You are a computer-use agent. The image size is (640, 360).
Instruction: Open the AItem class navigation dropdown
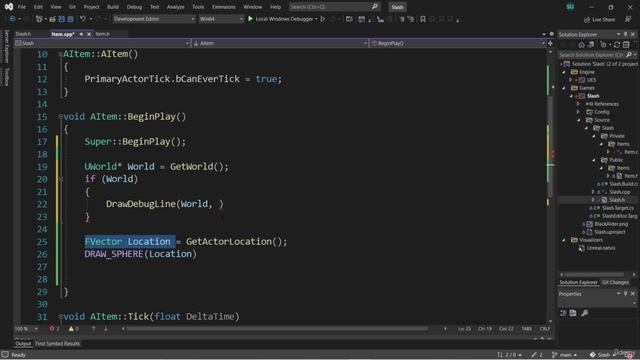[280, 43]
